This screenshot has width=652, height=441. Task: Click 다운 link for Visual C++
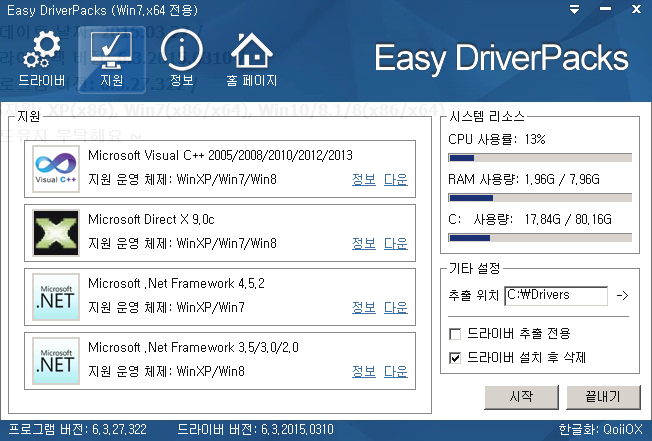coord(395,180)
